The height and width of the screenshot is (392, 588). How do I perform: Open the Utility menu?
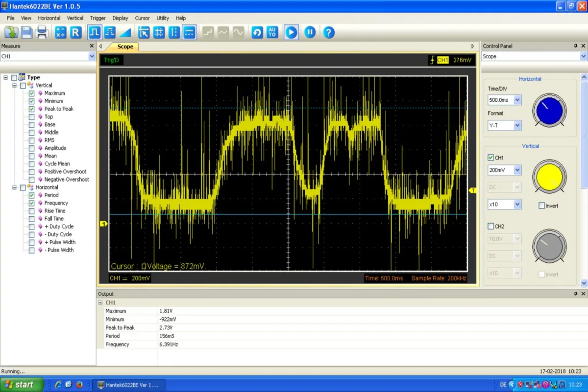coord(163,18)
